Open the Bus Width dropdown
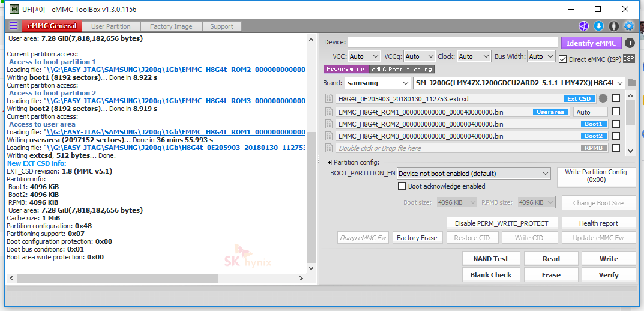This screenshot has width=644, height=311. point(541,56)
